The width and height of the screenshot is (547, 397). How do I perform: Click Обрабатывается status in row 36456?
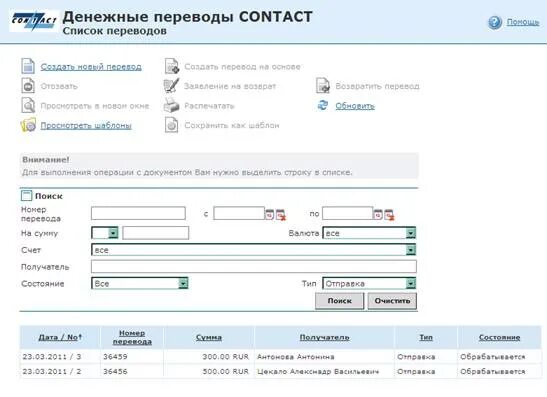coord(493,371)
